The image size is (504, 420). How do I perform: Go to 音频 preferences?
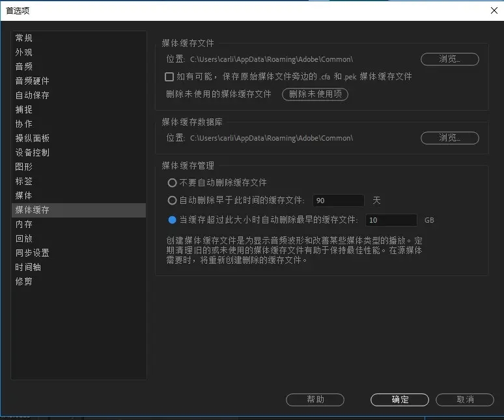tap(78, 66)
